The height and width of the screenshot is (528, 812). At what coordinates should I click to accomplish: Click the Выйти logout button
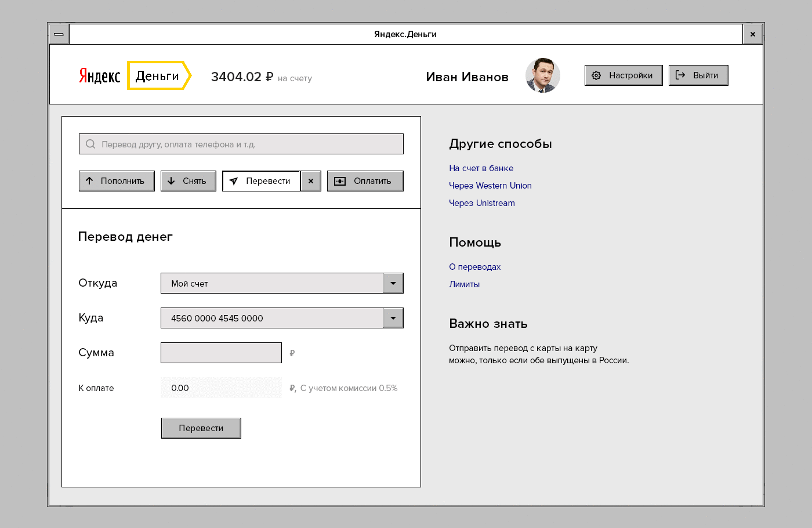[x=698, y=75]
